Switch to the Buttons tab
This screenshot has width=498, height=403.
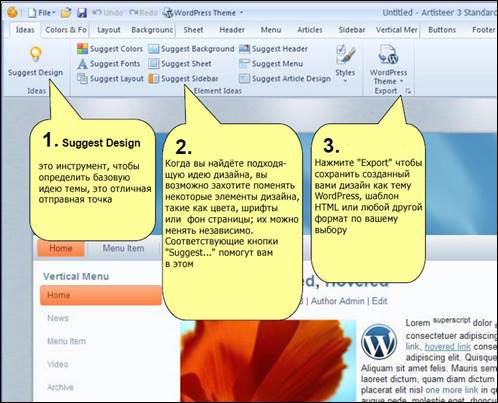(x=442, y=30)
